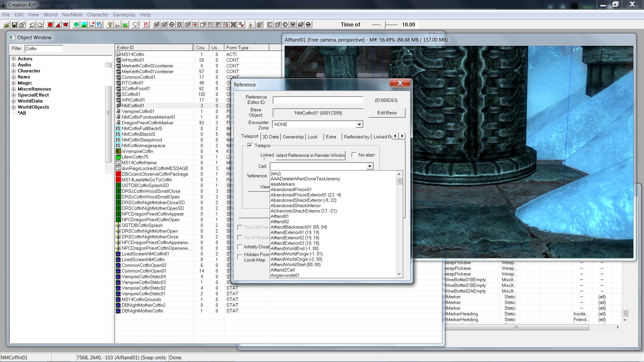Click the open folder toolbar icon

pos(6,24)
